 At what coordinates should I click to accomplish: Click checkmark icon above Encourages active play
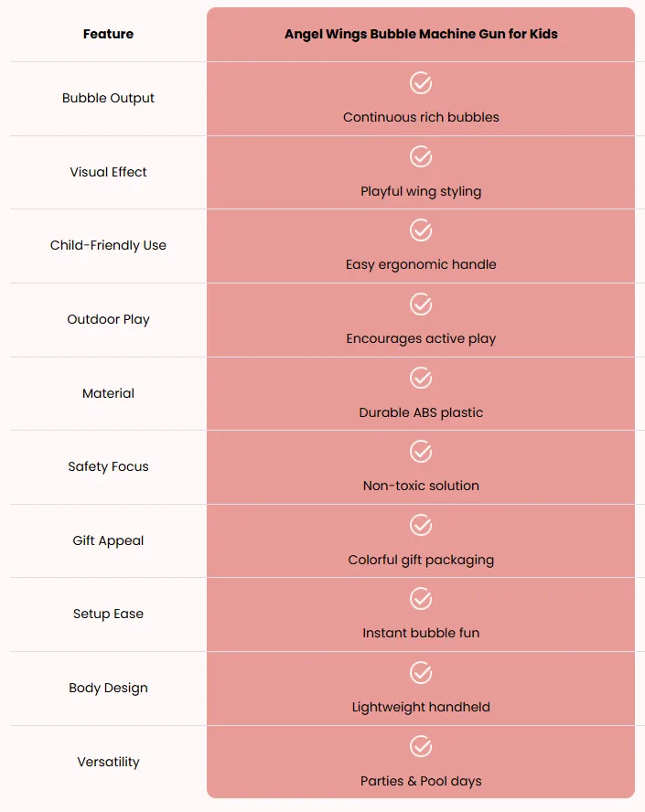point(421,304)
